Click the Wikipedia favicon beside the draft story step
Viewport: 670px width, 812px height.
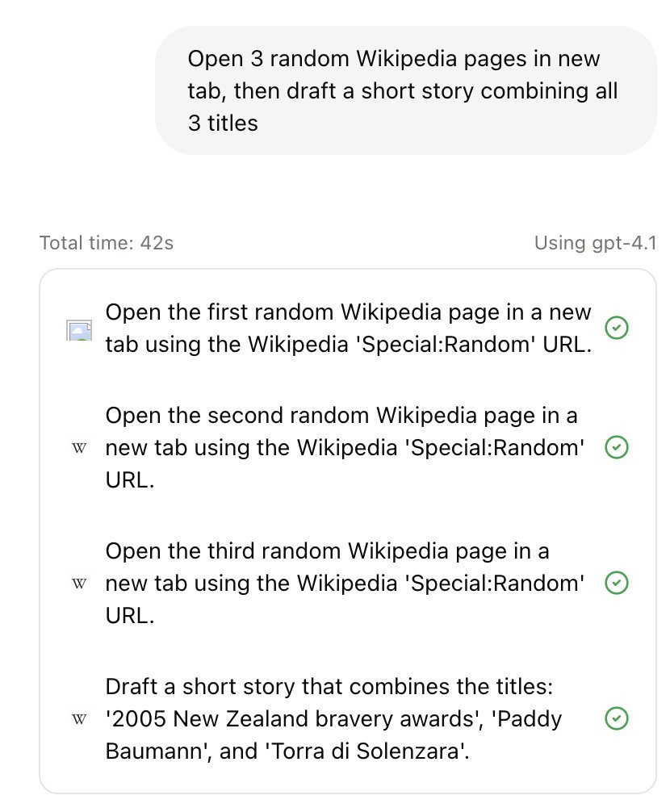tap(79, 718)
